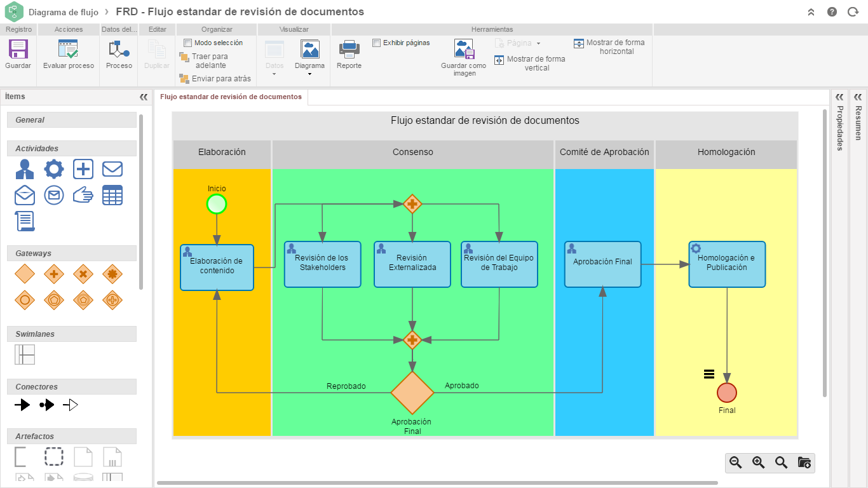Click Guardar como imagen icon
The height and width of the screenshot is (488, 868).
click(x=464, y=50)
